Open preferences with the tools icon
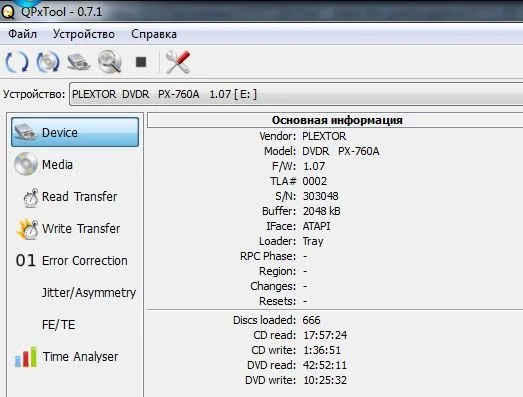Viewport: 523px width, 397px height. 178,62
